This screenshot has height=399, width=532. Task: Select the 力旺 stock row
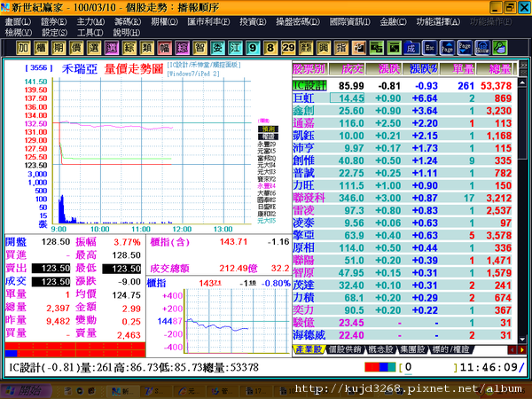click(404, 185)
